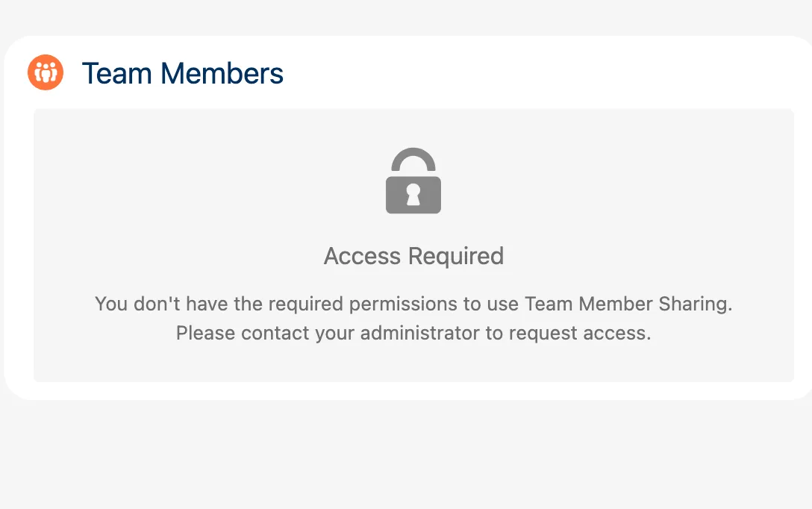Screen dimensions: 812x509
Task: Click the left figure of the team icon
Action: click(x=39, y=73)
